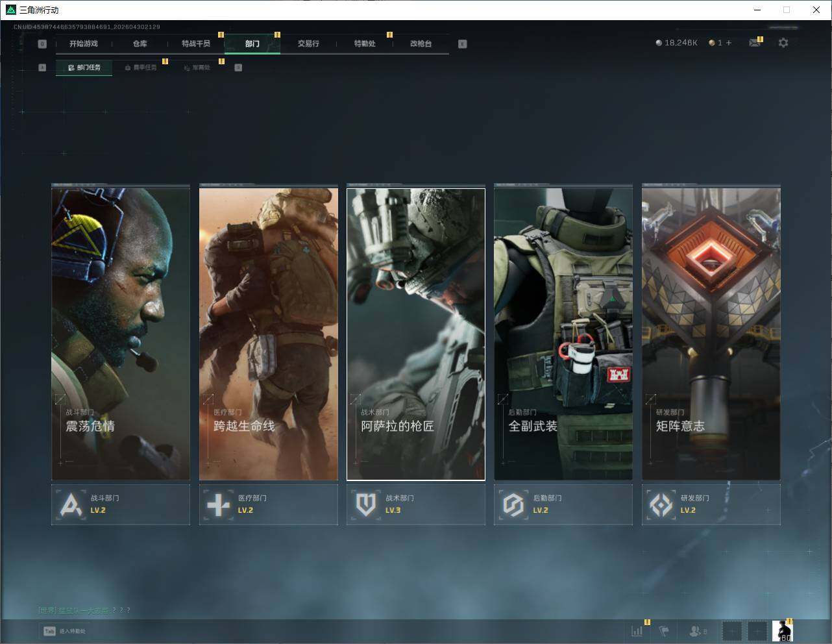Switch to the 特战干员 tab
This screenshot has height=644, width=832.
(196, 43)
